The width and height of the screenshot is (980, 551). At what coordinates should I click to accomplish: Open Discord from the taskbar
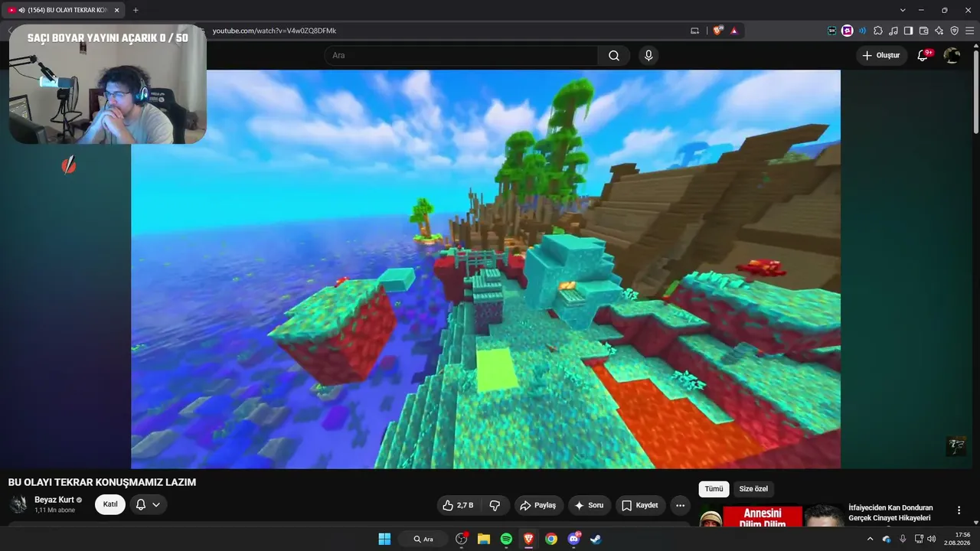pyautogui.click(x=573, y=539)
